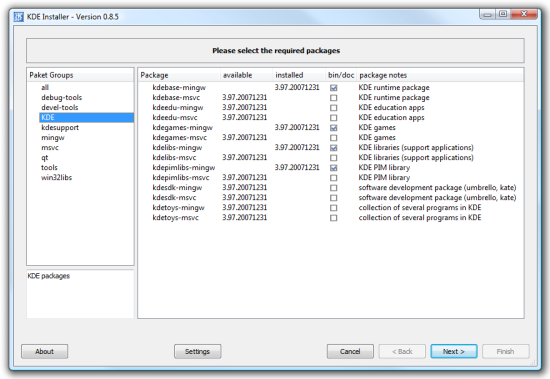This screenshot has height=379, width=550.
Task: Open the tools group
Action: [x=49, y=167]
